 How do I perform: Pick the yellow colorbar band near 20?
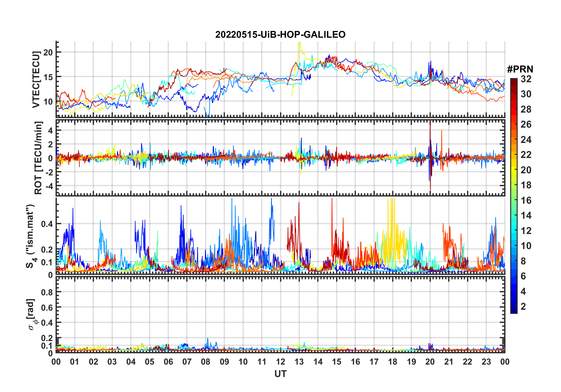(x=514, y=170)
